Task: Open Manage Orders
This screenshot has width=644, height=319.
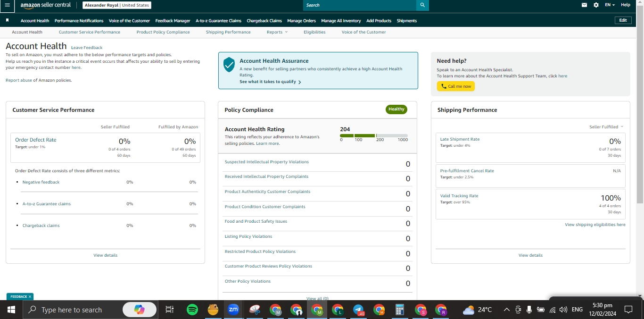Action: point(301,21)
